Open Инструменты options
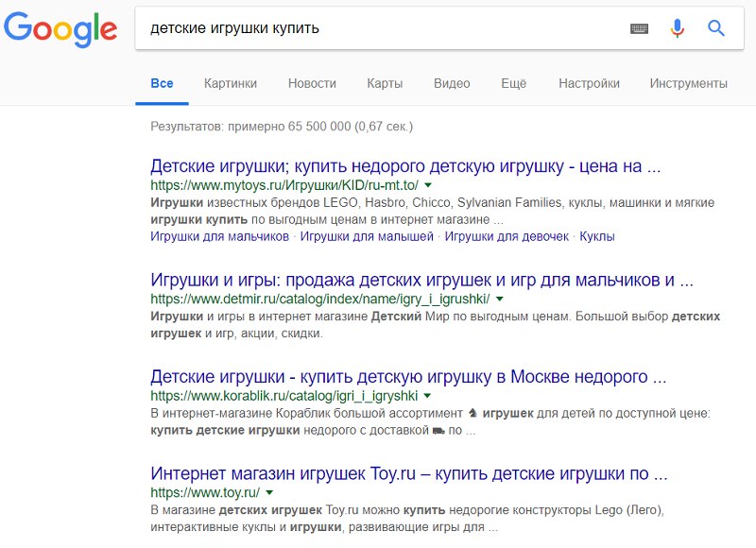 click(689, 83)
